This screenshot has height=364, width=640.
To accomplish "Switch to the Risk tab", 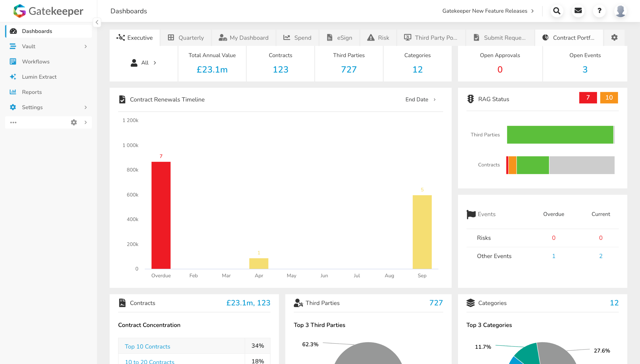I will (x=378, y=38).
